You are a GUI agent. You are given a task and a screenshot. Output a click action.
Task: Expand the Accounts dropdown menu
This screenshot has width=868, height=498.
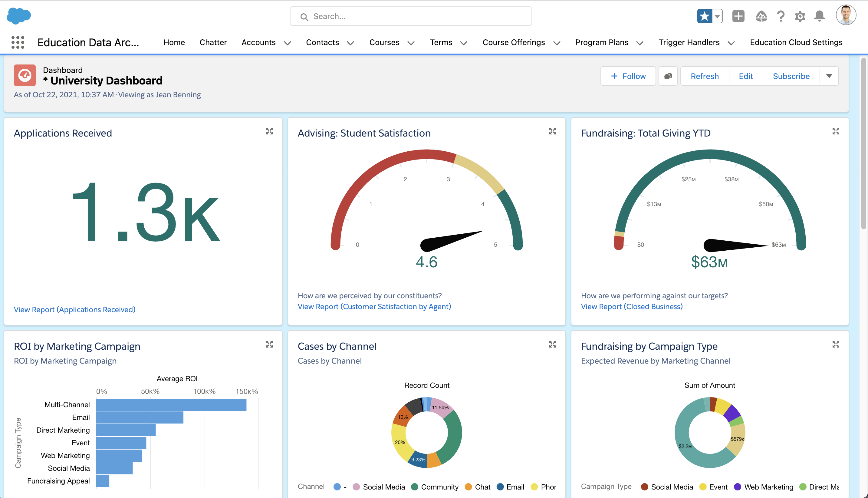pos(288,42)
